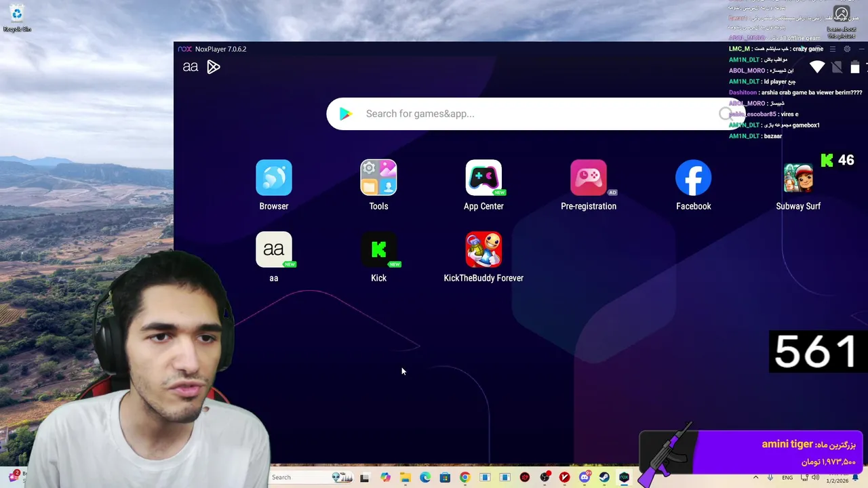
Task: Click the NoxPlayer 7.0.6.2 title text
Action: [220, 49]
